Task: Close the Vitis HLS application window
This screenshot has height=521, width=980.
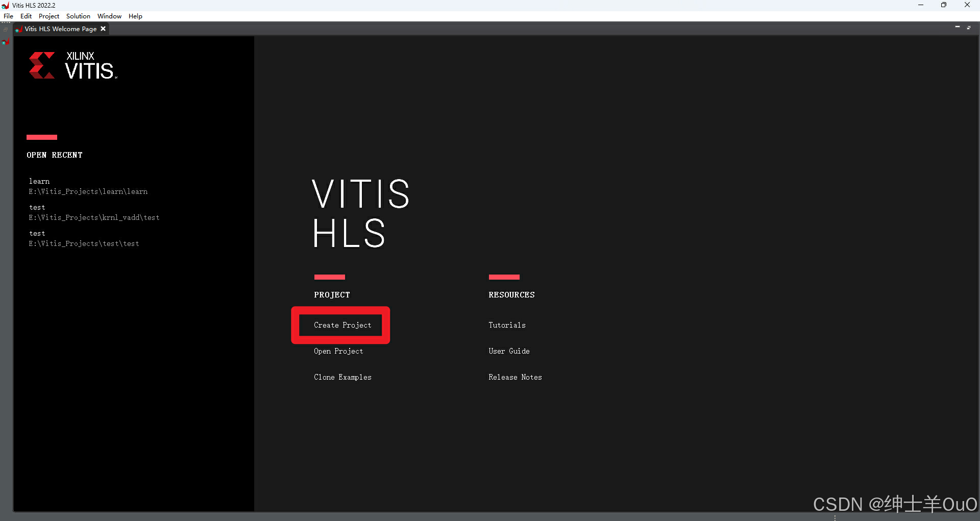Action: (967, 5)
